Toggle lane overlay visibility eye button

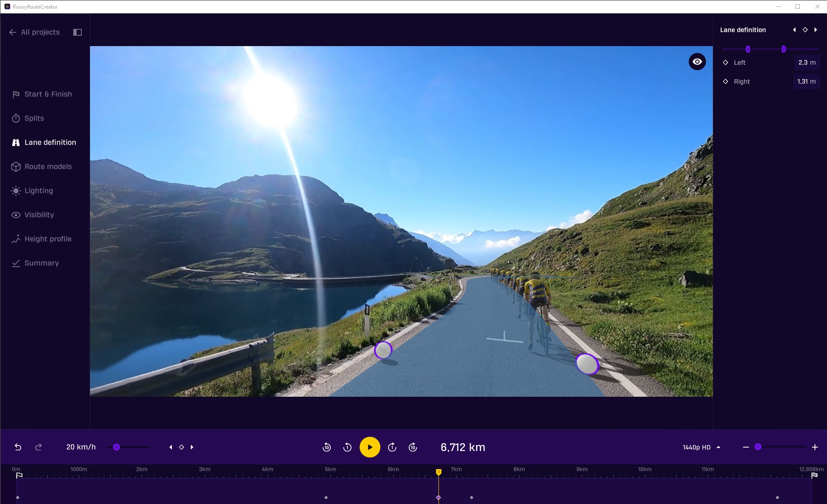tap(697, 62)
